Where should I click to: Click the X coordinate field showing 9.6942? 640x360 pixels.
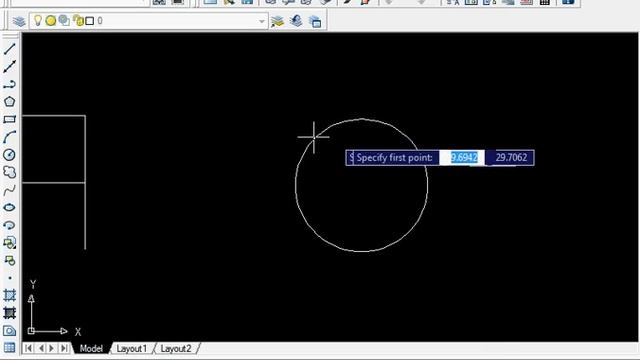coord(462,158)
